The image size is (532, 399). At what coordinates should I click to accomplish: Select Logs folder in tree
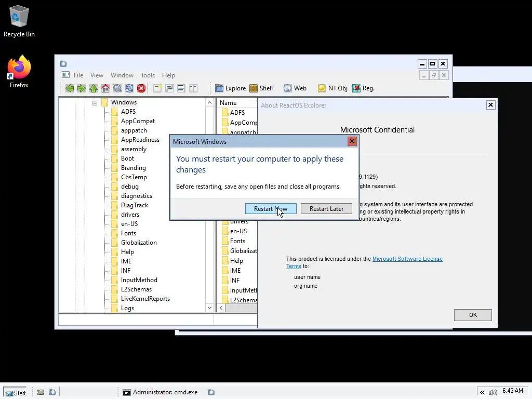point(128,308)
